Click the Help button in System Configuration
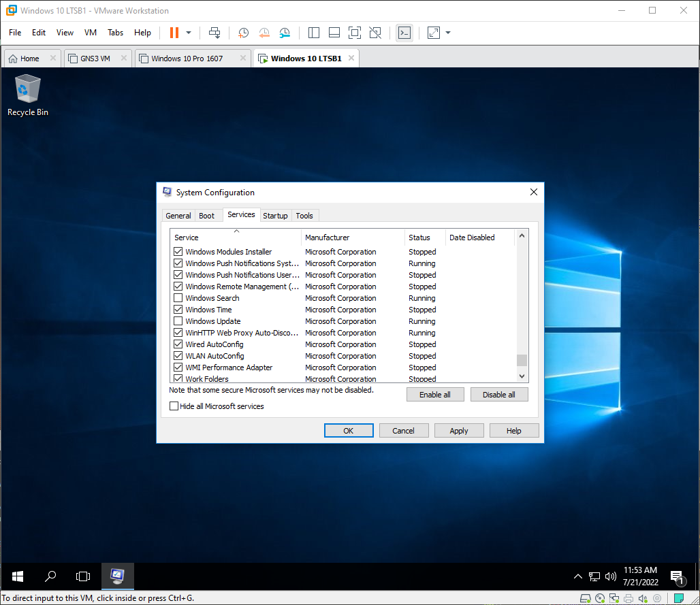The height and width of the screenshot is (605, 700). click(x=514, y=431)
